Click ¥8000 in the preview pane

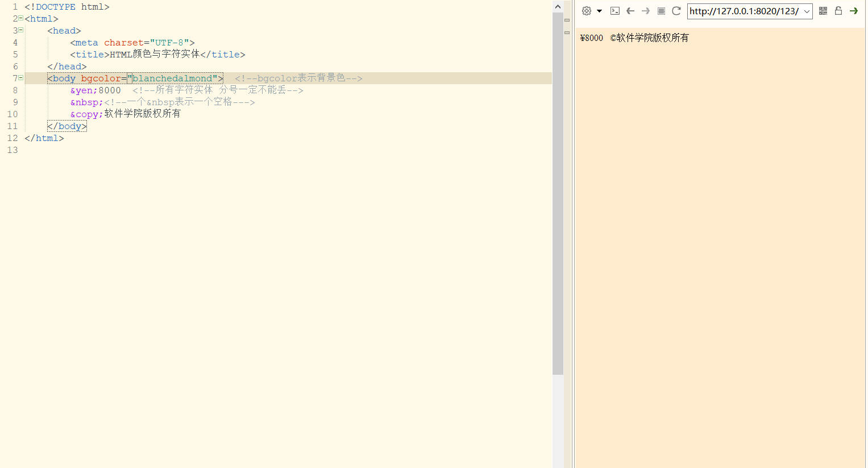(x=592, y=38)
